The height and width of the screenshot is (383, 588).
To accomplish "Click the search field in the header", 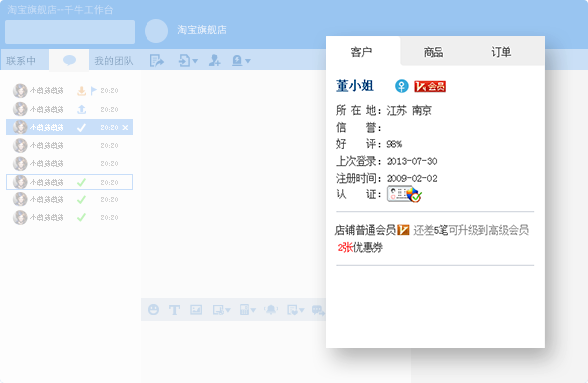I will click(x=70, y=32).
